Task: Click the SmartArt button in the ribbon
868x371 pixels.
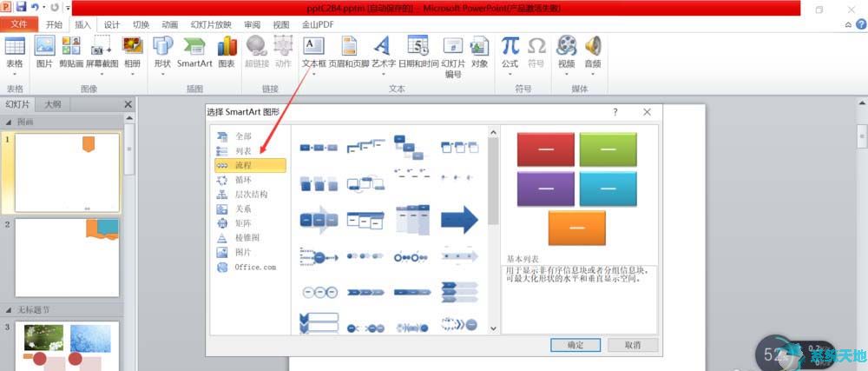Action: 194,51
